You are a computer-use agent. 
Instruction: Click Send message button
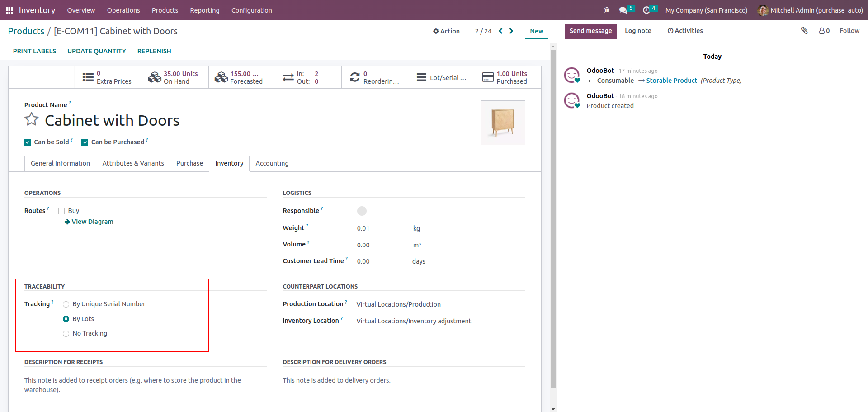(590, 31)
